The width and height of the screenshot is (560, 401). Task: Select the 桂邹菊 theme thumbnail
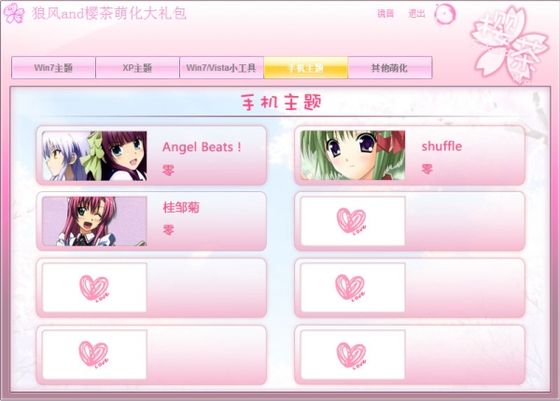click(95, 221)
